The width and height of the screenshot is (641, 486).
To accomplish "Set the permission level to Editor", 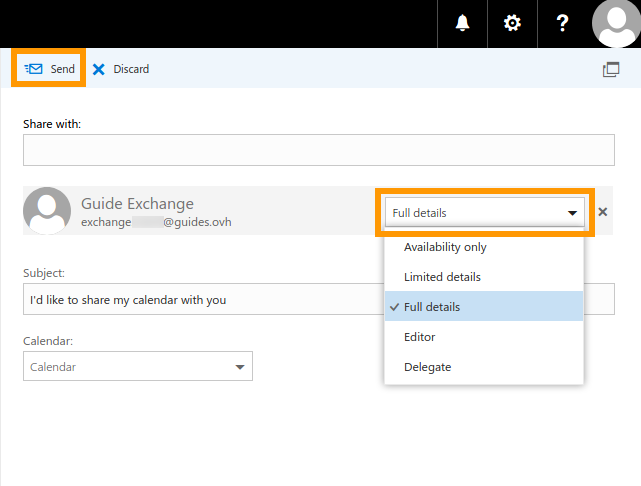I will 419,337.
